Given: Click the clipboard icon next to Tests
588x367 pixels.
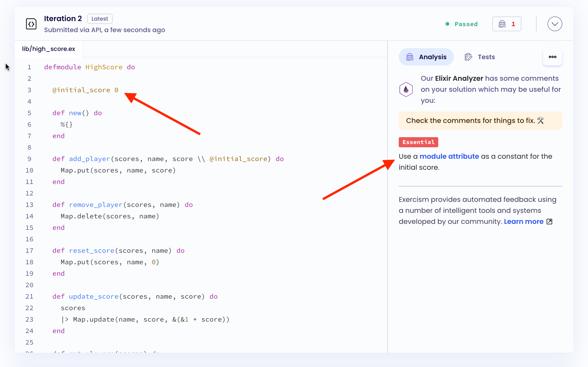Looking at the screenshot, I should click(x=468, y=57).
